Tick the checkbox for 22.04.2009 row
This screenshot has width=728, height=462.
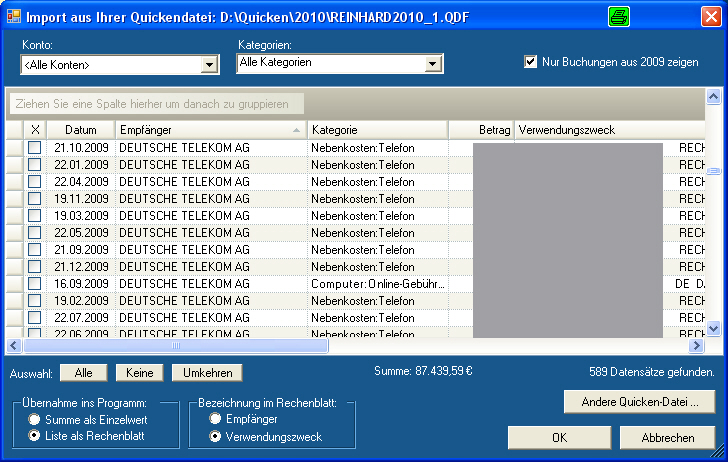(x=35, y=182)
